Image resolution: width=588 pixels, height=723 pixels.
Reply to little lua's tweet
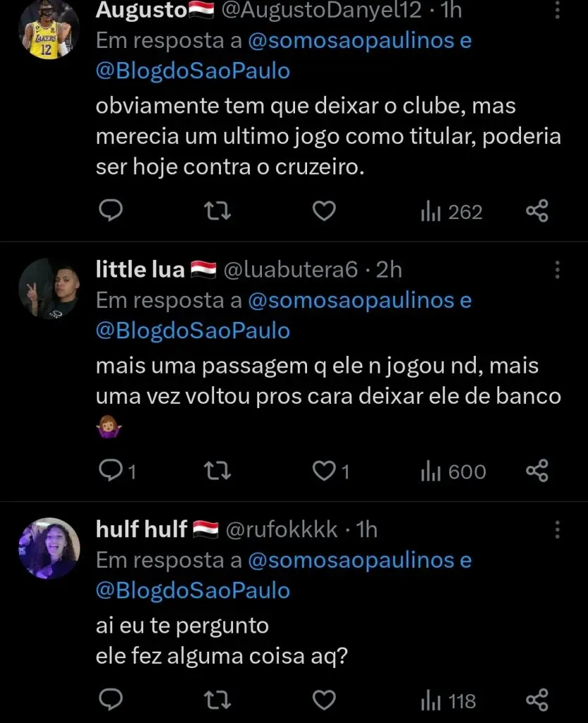(112, 471)
